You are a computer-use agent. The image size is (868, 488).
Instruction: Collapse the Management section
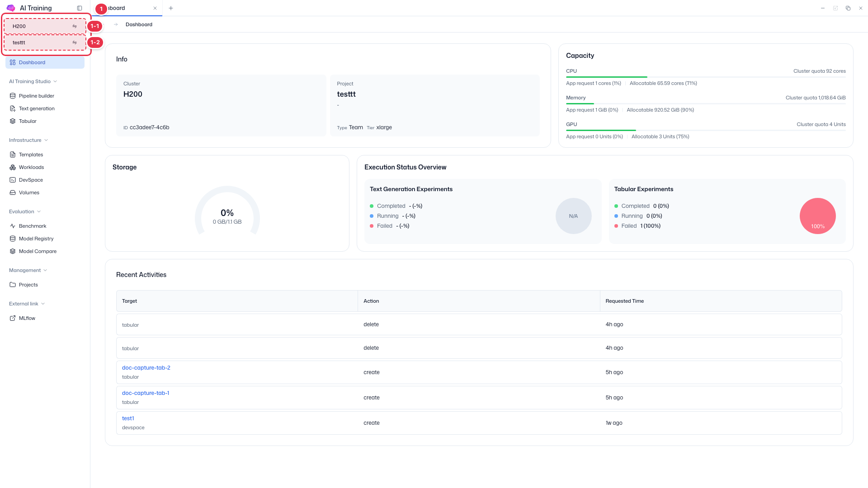point(28,270)
